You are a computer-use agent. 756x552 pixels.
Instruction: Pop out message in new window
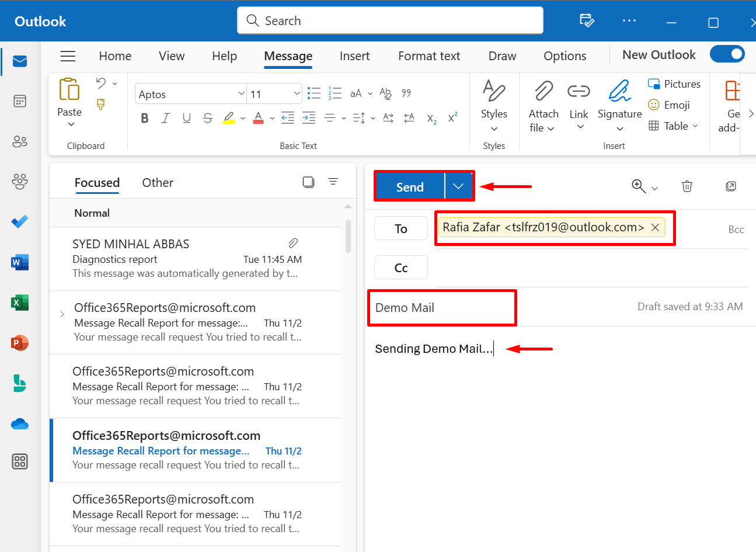click(x=730, y=186)
